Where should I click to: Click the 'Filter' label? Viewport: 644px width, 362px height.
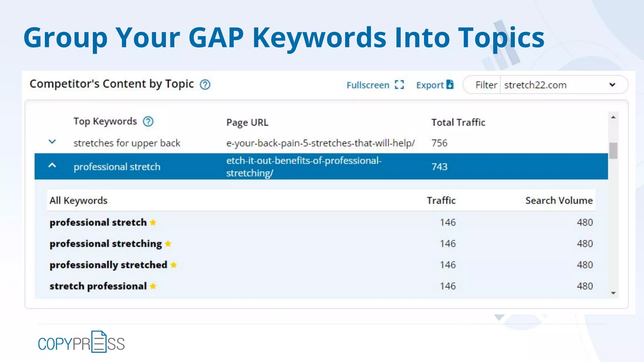click(486, 85)
